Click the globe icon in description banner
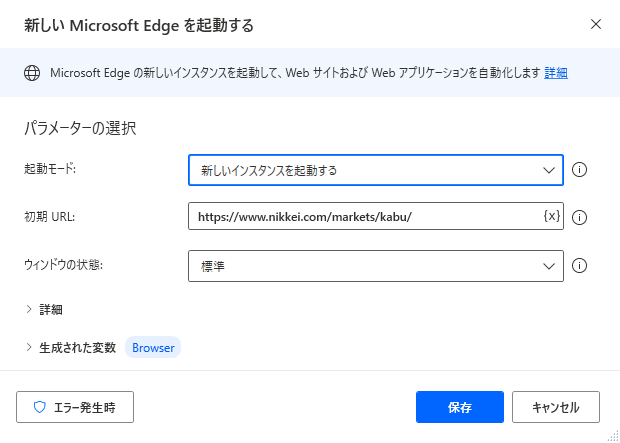Screen dimensions: 620x443 point(32,73)
